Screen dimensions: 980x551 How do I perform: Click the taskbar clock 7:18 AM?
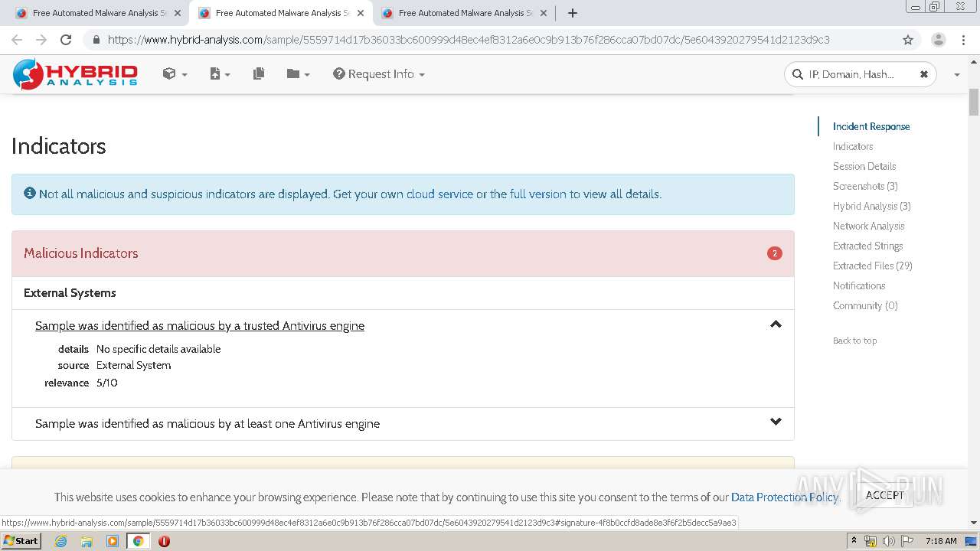pos(941,541)
